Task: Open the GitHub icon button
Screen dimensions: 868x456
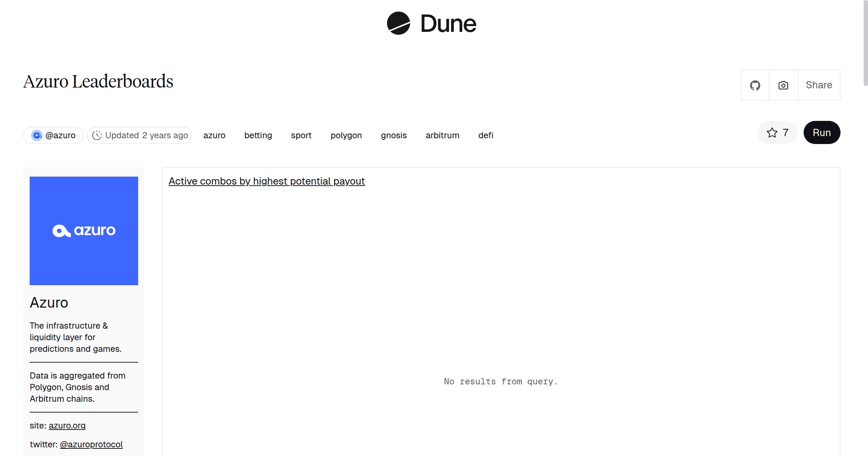Action: (x=755, y=85)
